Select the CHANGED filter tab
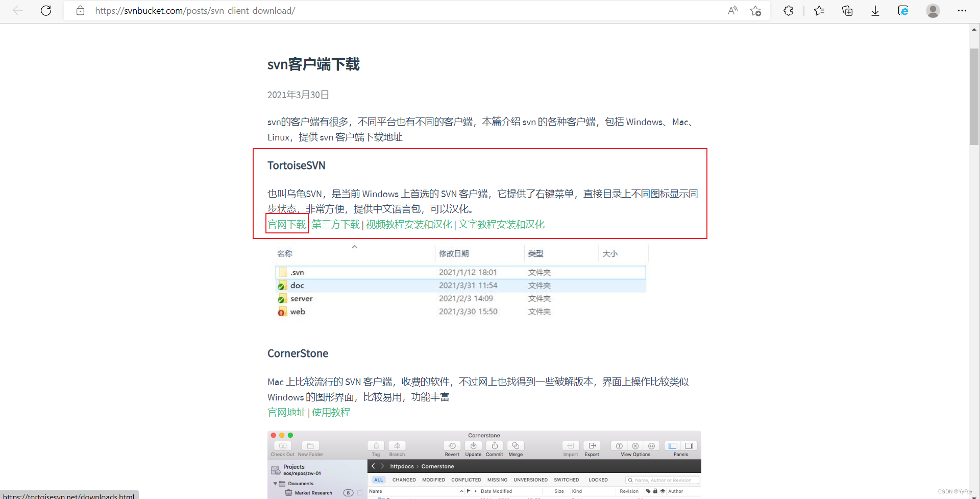 (x=404, y=480)
